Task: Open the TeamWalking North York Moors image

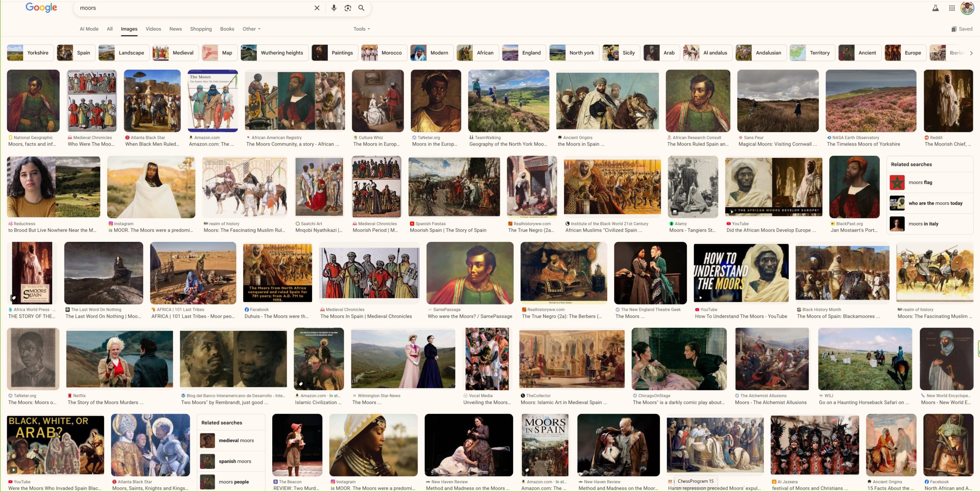Action: (x=509, y=101)
